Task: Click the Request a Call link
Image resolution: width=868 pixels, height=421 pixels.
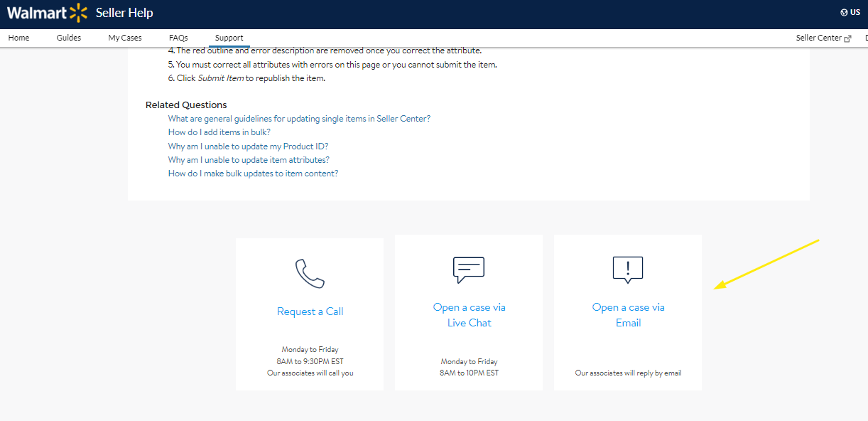Action: 310,311
